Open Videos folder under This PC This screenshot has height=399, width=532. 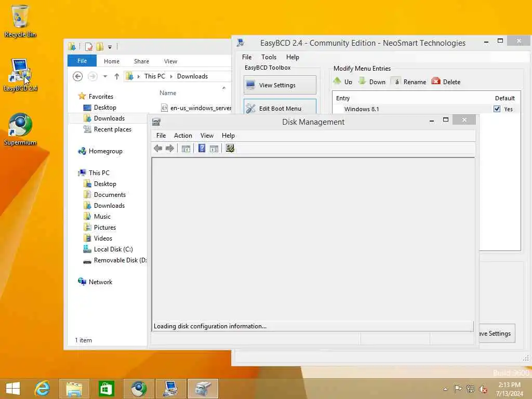103,238
